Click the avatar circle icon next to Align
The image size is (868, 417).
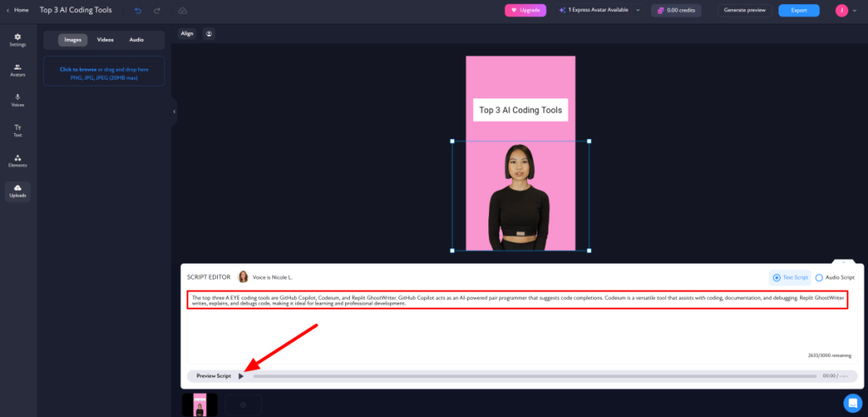point(209,34)
